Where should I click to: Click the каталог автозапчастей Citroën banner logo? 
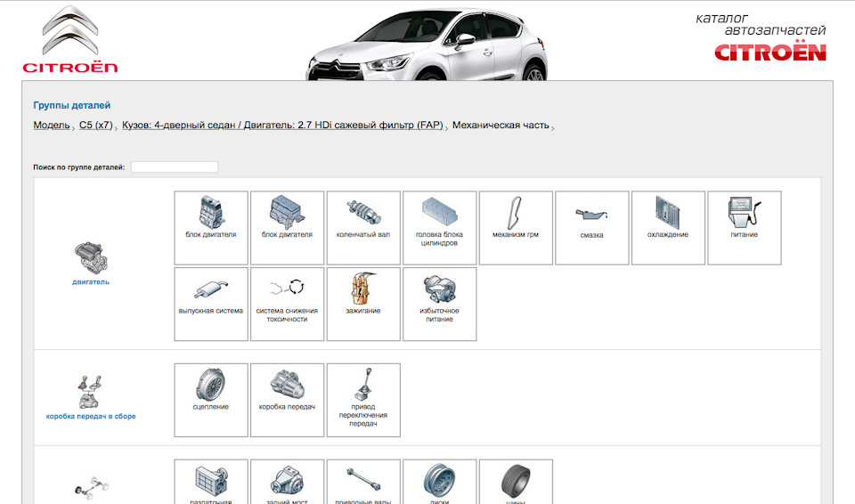click(761, 37)
